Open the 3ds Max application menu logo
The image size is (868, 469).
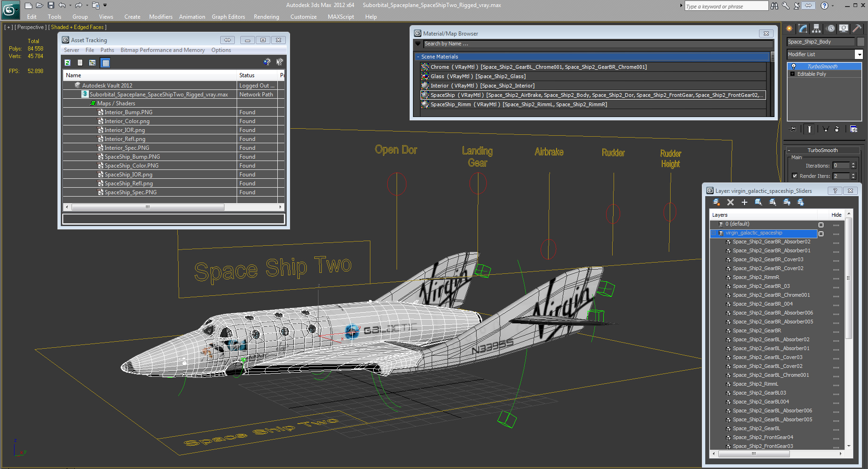tap(10, 10)
